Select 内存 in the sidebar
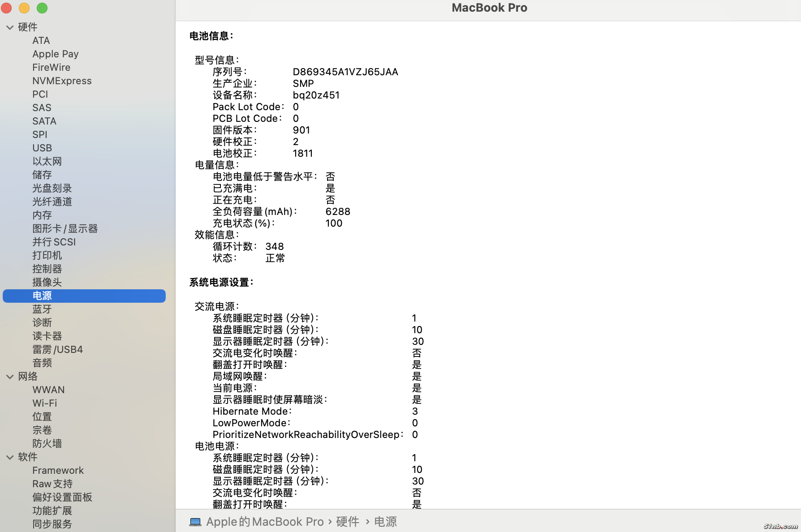The height and width of the screenshot is (532, 801). [42, 215]
